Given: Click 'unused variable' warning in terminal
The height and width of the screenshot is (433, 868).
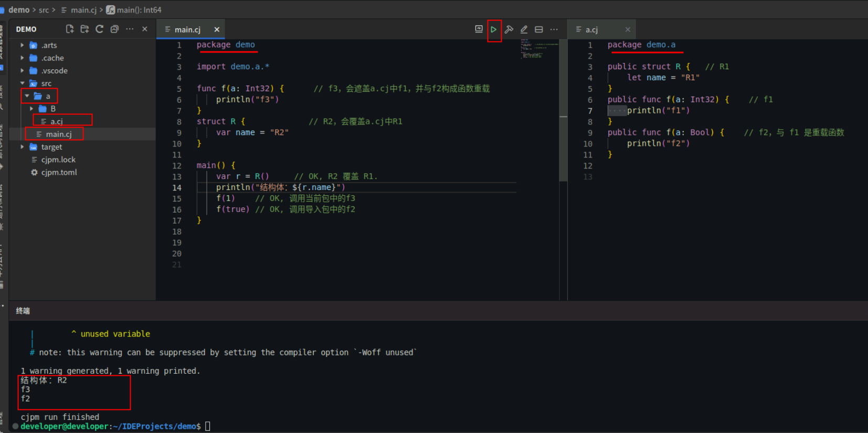Looking at the screenshot, I should coord(115,334).
